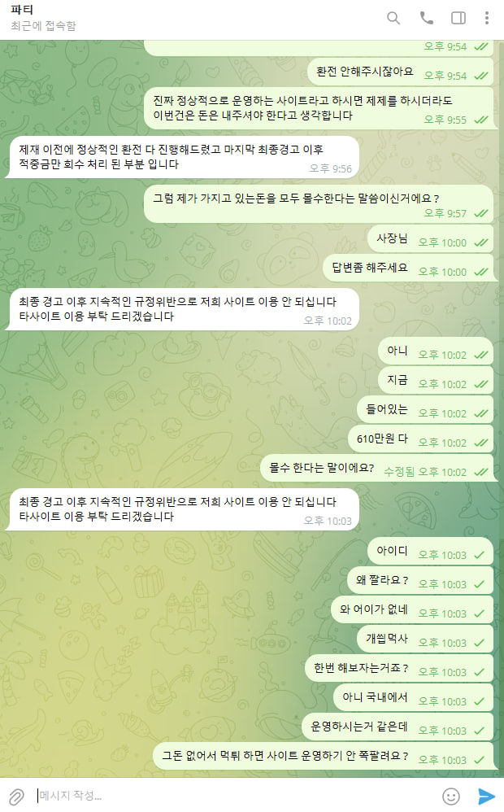Send message with the paper plane icon
This screenshot has width=504, height=812.
coord(486,796)
